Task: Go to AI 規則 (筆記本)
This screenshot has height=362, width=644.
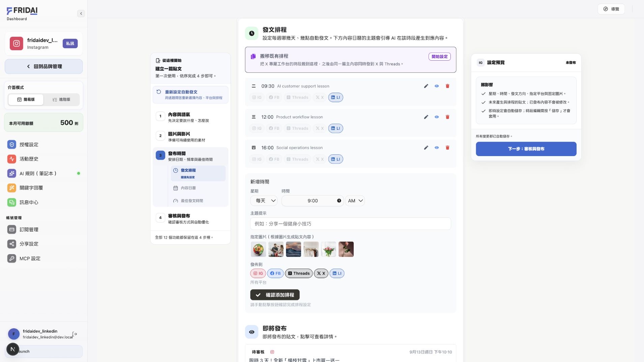Action: [44, 173]
